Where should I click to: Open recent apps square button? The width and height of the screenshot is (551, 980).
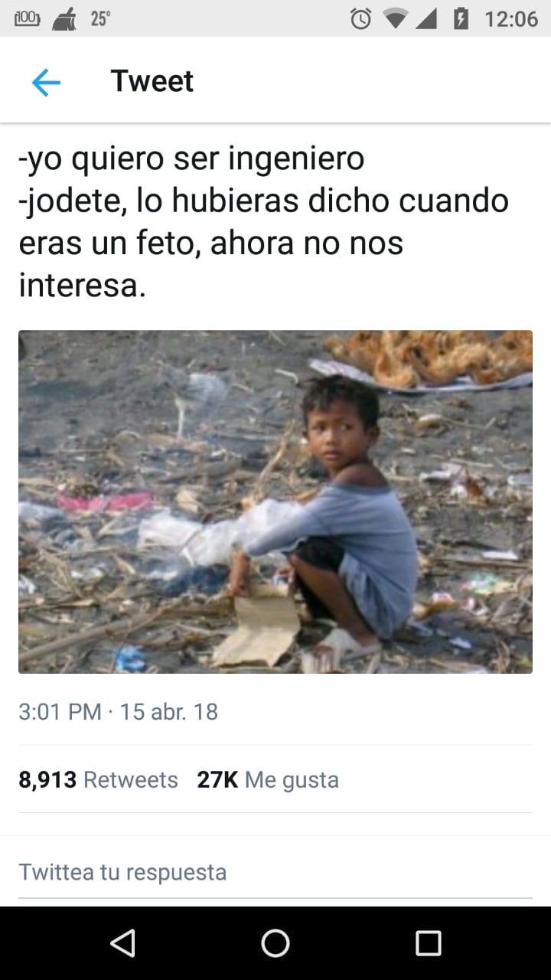pos(428,943)
